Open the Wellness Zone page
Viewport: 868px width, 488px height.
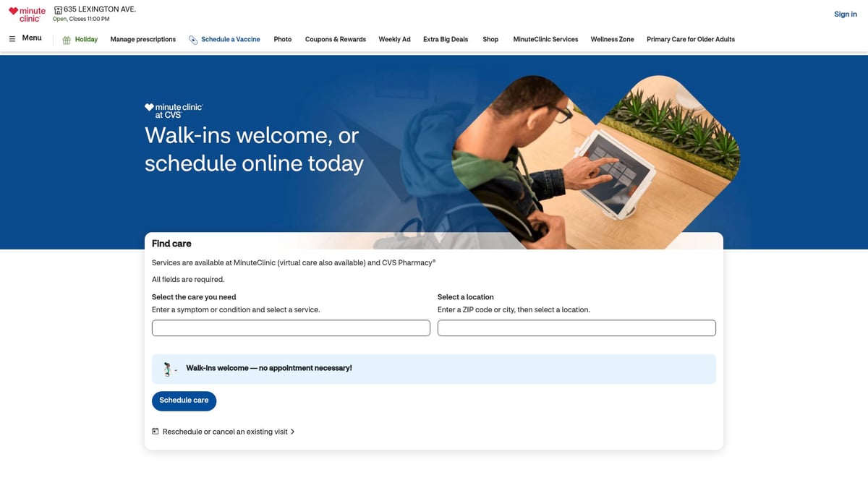(x=612, y=39)
